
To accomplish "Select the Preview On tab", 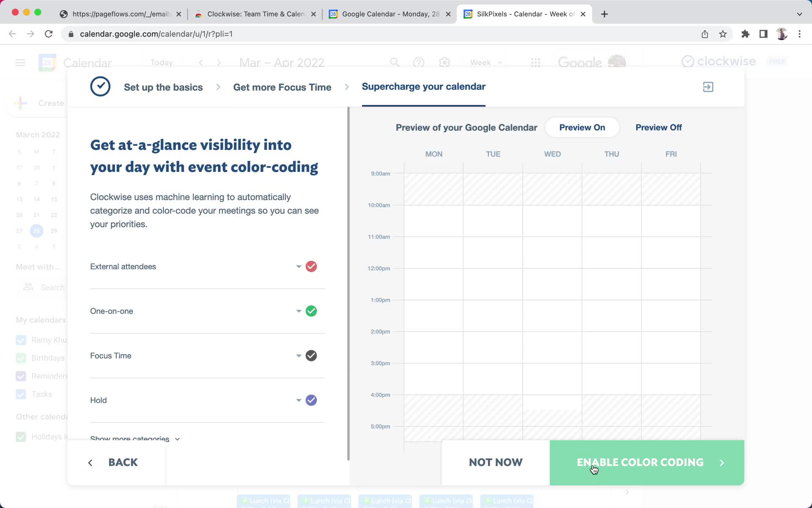I will [582, 127].
